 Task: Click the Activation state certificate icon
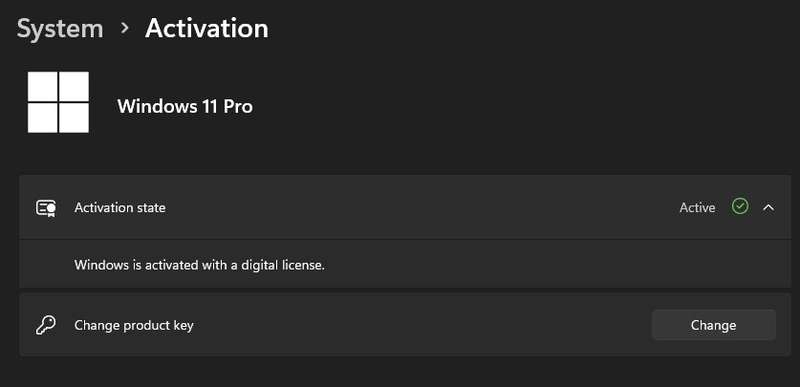click(x=46, y=208)
